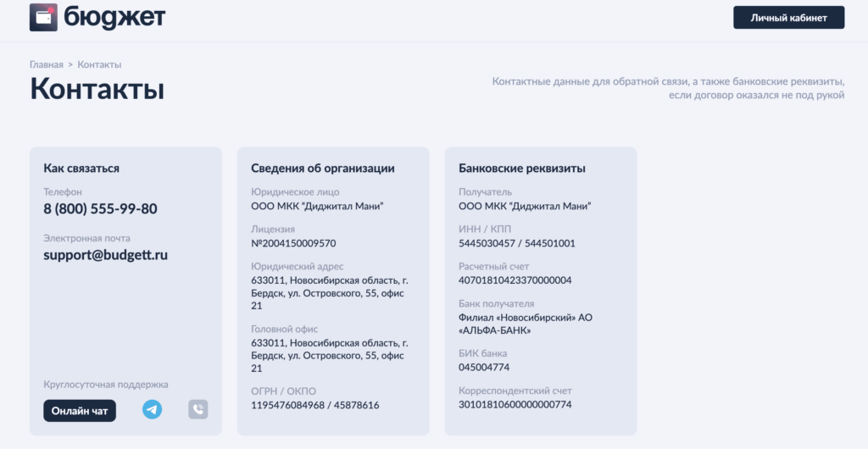
Task: Click the БИК банка value 045004774
Action: tap(484, 368)
